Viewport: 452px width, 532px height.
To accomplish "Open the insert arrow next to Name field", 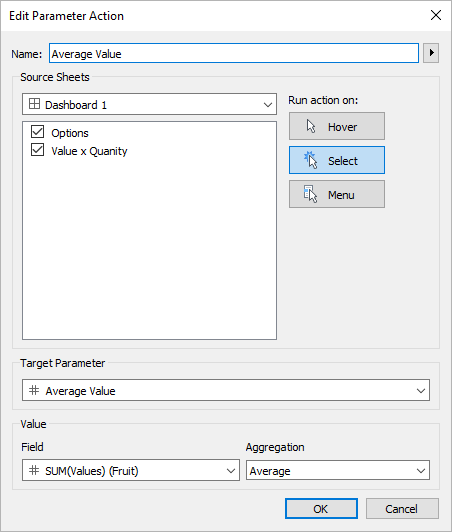I will coord(431,53).
